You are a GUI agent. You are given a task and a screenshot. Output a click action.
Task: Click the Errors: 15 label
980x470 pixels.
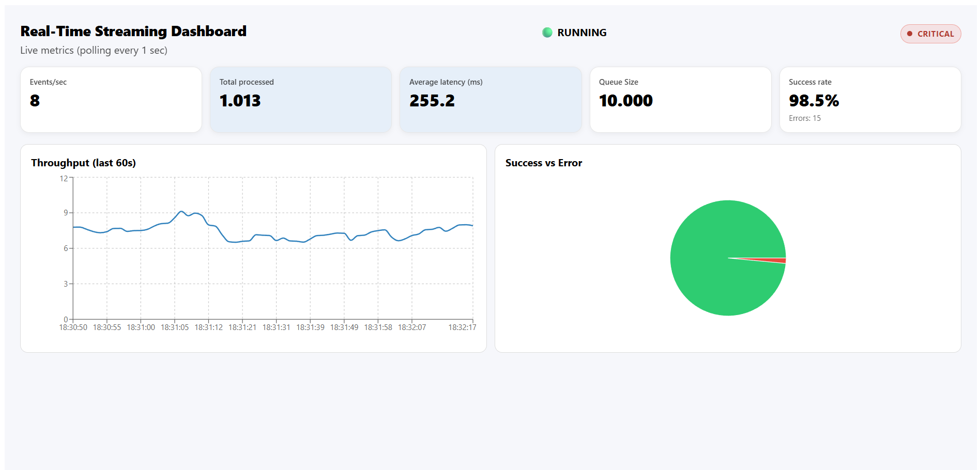point(805,118)
